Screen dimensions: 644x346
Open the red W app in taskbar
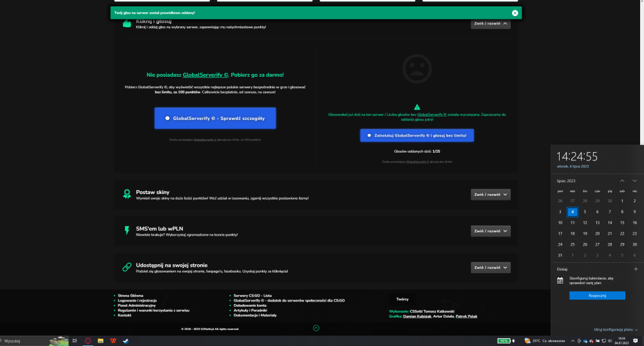click(113, 341)
